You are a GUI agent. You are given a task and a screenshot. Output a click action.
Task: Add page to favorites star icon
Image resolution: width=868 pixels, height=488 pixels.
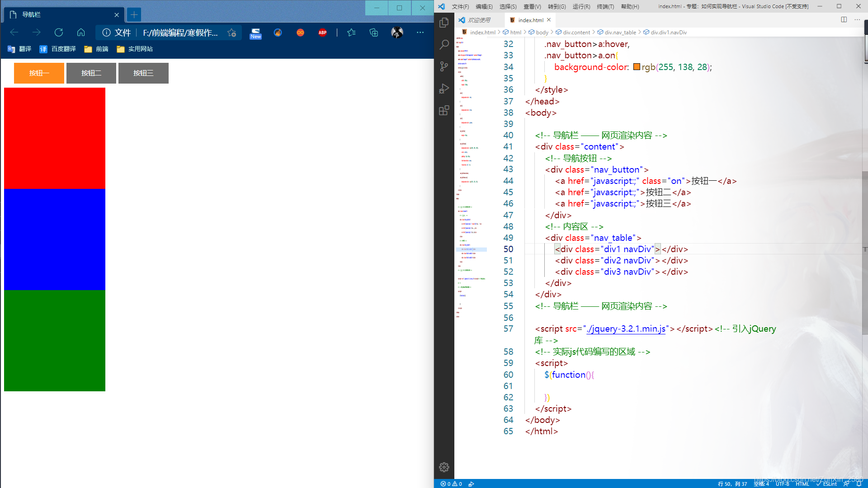pyautogui.click(x=232, y=33)
